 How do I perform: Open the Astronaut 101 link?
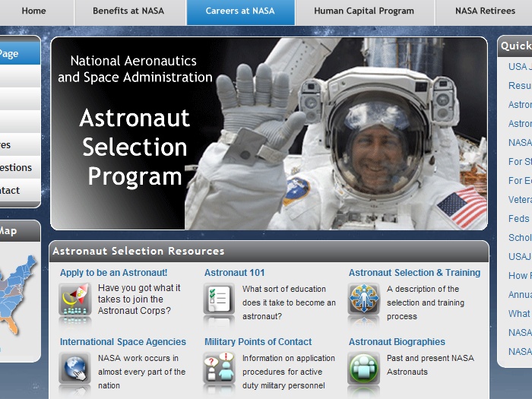234,273
